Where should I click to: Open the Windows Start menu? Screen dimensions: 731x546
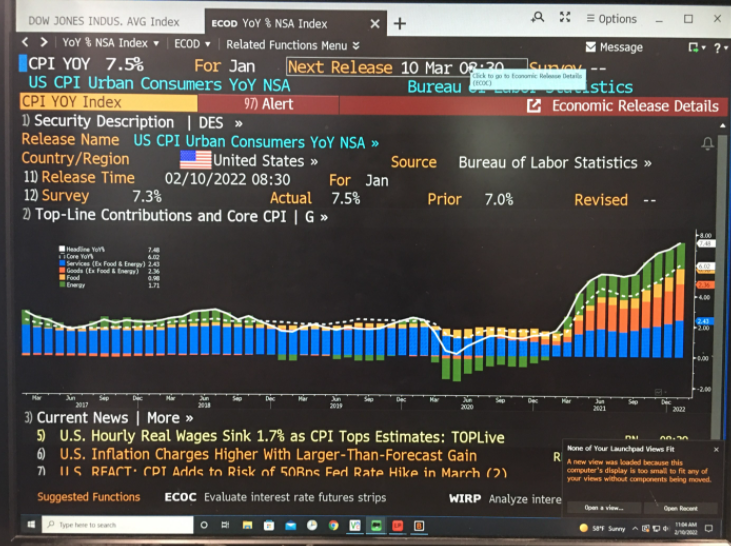(31, 524)
